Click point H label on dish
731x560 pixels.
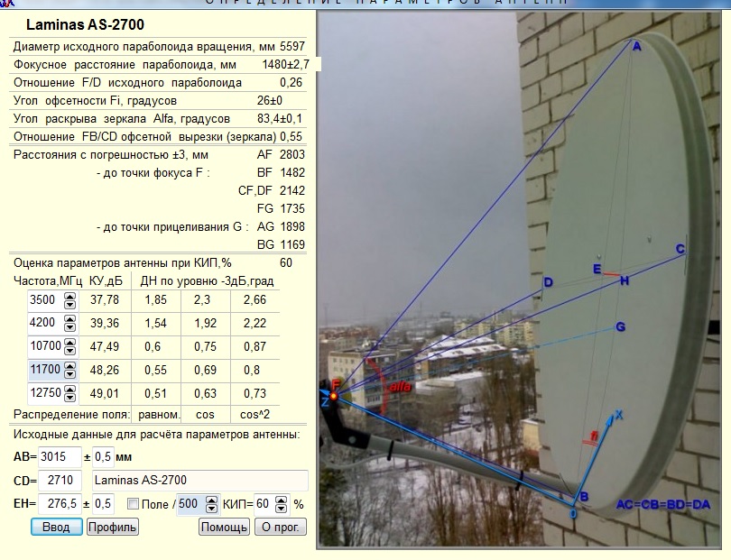625,281
